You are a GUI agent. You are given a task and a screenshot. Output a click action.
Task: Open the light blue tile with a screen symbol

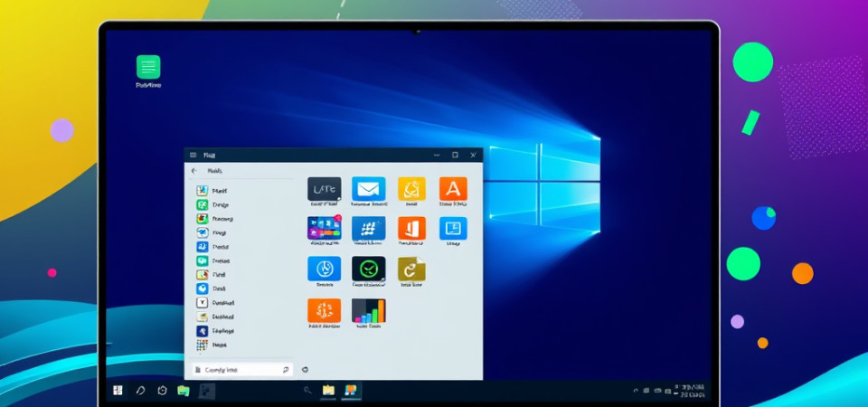(x=453, y=228)
